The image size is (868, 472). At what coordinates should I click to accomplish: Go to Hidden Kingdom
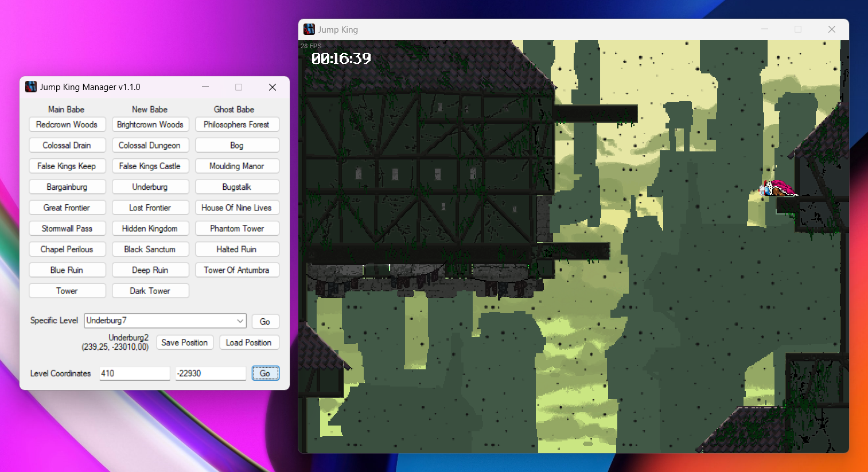pyautogui.click(x=150, y=228)
